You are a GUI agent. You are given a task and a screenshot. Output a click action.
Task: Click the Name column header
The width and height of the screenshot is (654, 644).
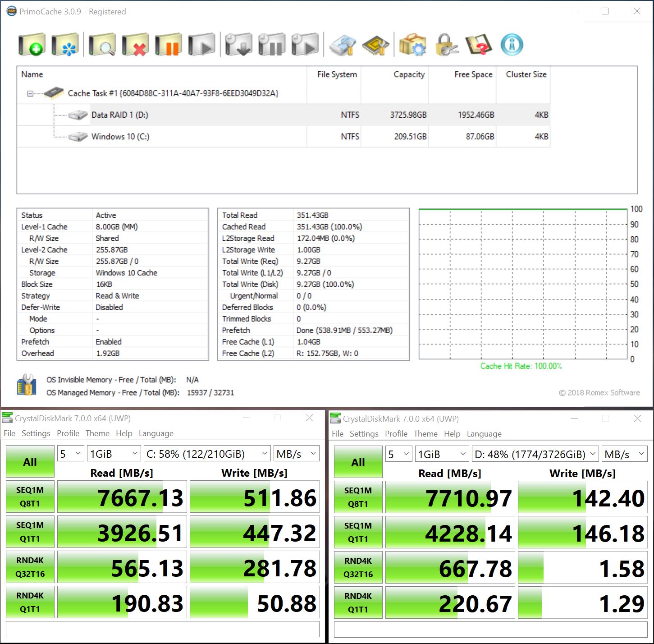click(x=162, y=74)
